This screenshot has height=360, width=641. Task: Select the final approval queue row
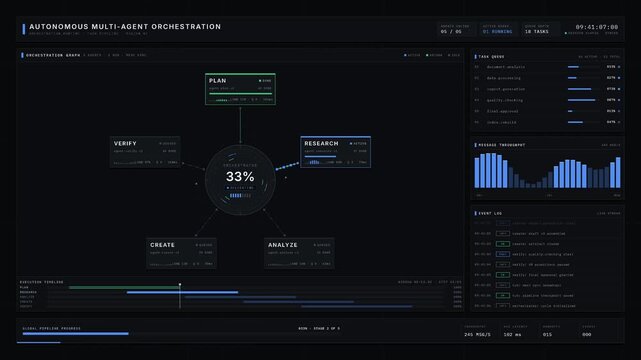547,111
